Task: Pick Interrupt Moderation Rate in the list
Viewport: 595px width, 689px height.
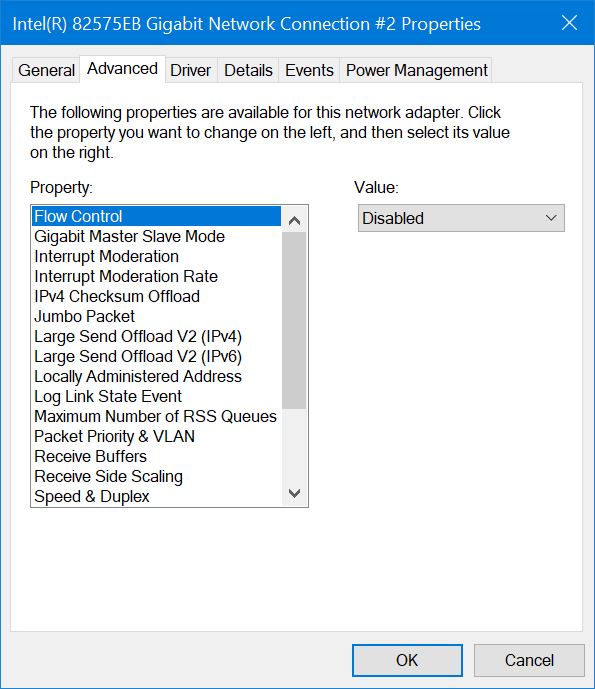Action: tap(156, 276)
